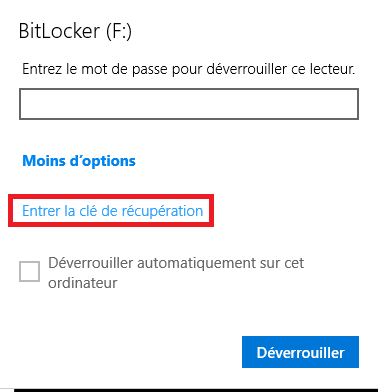Place cursor in the empty password textbox
The height and width of the screenshot is (392, 378).
pos(189,104)
